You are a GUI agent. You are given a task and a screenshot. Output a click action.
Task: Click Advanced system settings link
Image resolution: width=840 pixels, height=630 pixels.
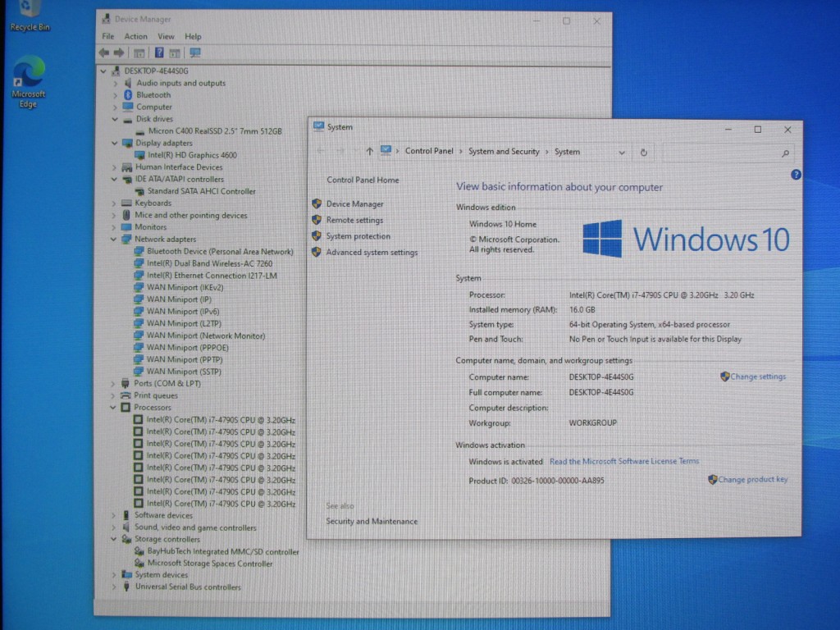click(372, 253)
